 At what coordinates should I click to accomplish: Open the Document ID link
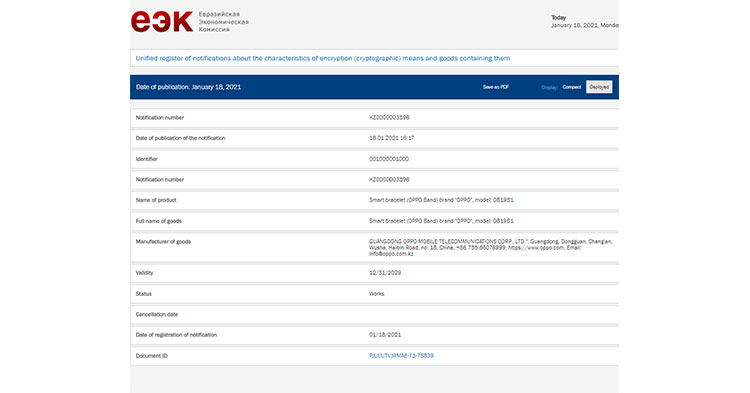401,356
